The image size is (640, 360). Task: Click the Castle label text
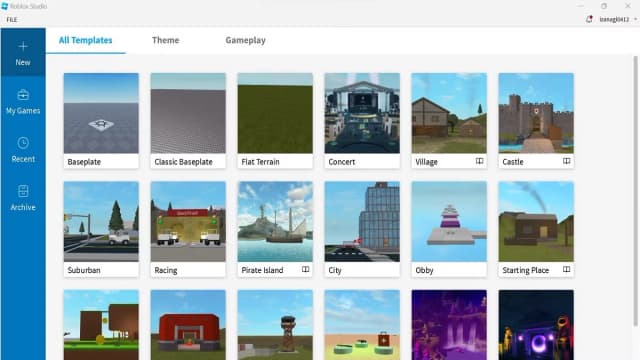(x=513, y=162)
